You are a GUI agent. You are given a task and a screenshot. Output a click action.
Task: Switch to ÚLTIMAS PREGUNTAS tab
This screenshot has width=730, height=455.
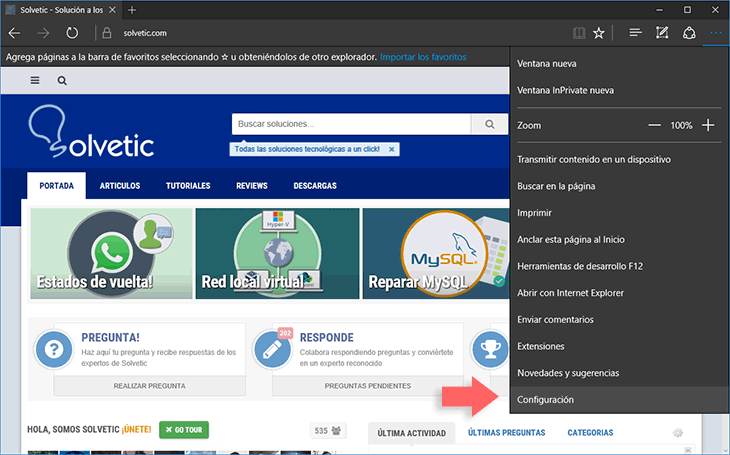pyautogui.click(x=507, y=433)
